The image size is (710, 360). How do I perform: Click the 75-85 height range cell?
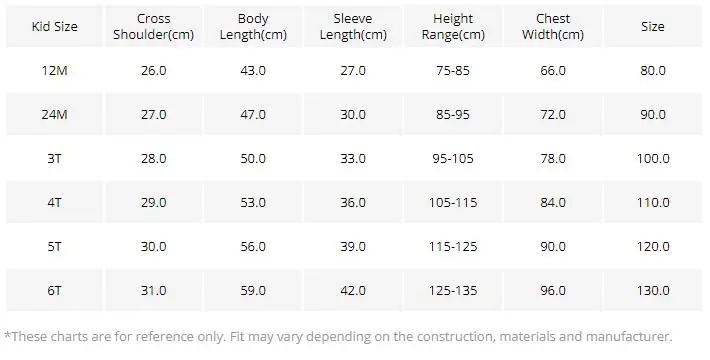[x=453, y=71]
